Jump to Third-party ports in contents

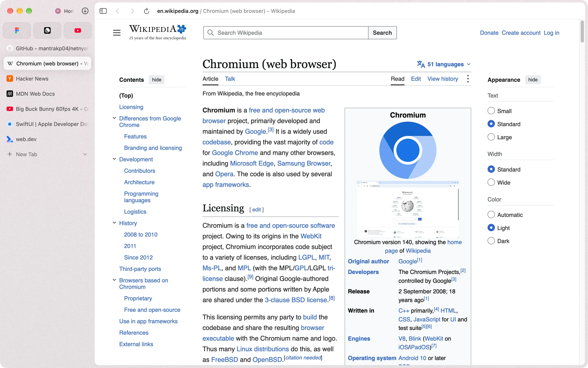140,269
